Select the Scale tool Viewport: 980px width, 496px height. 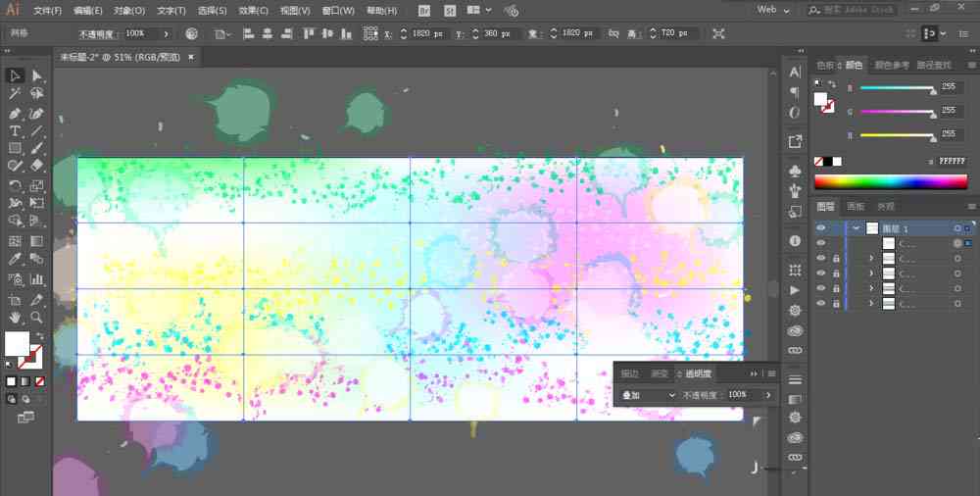coord(37,186)
